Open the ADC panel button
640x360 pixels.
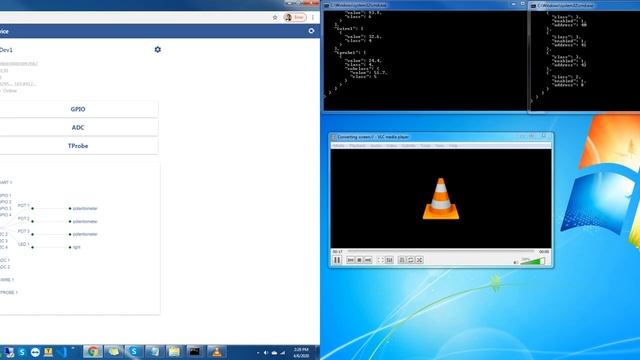pyautogui.click(x=78, y=127)
